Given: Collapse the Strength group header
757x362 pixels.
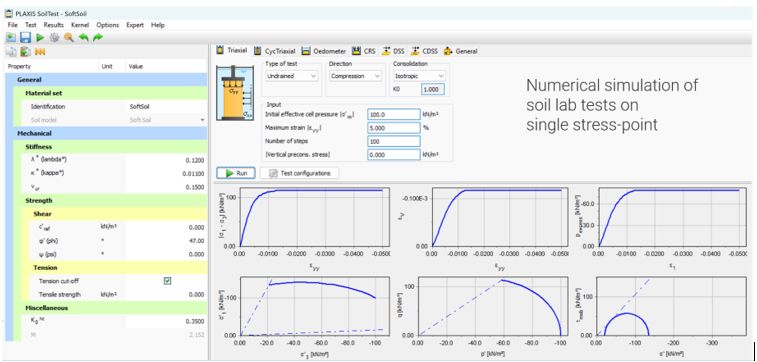Looking at the screenshot, I should [x=110, y=200].
